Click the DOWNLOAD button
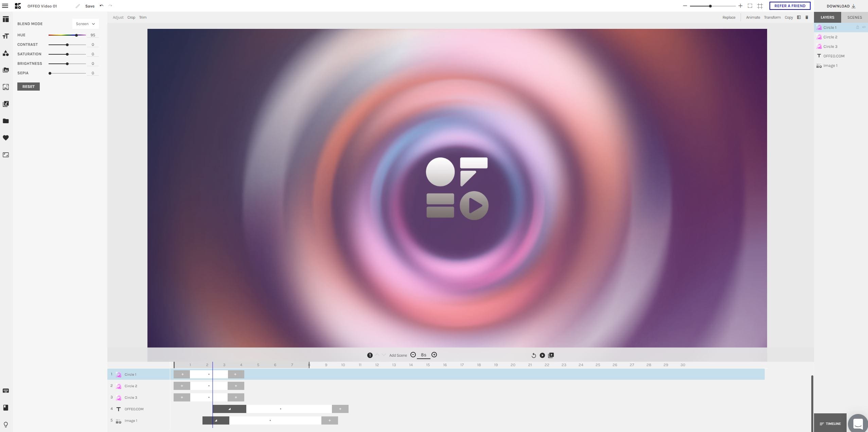Viewport: 868px width, 432px height. [x=839, y=5]
